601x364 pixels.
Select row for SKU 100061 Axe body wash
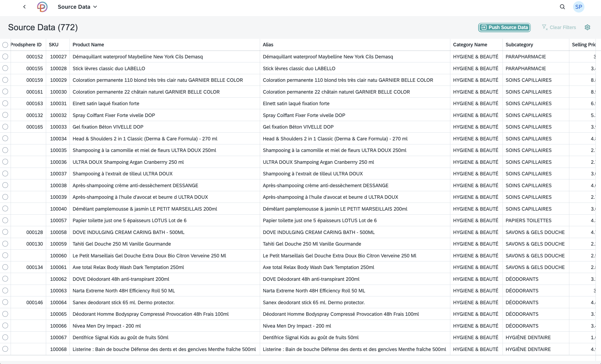5,267
